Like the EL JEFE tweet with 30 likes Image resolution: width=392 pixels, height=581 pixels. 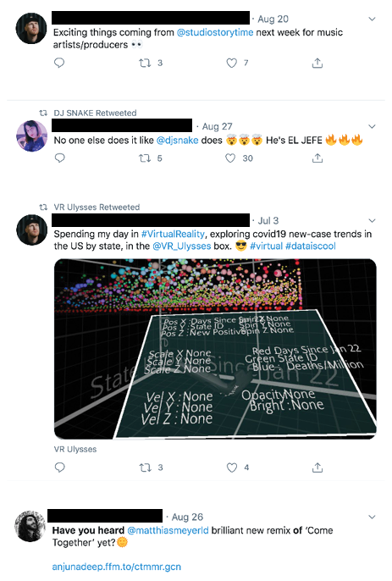point(230,158)
